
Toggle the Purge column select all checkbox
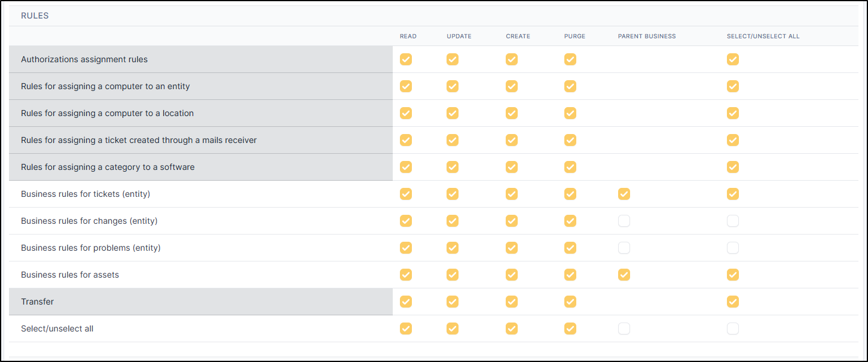point(570,328)
